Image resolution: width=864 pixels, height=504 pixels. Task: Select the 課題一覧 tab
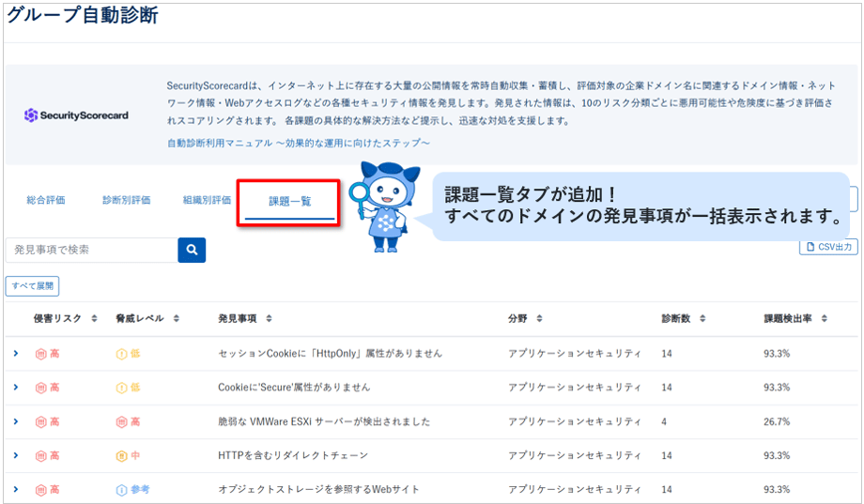coord(290,201)
